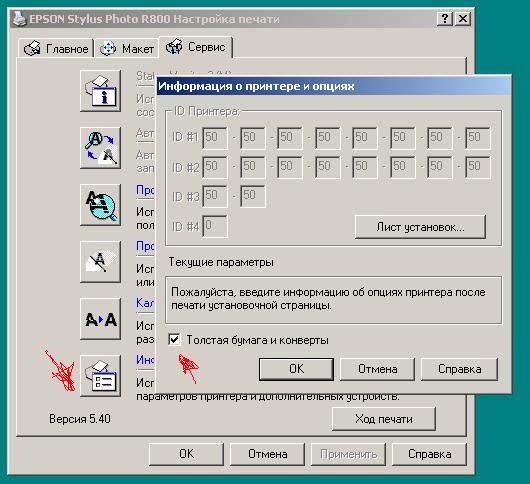Click the second ID #3 field
The height and width of the screenshot is (484, 530).
coord(253,196)
